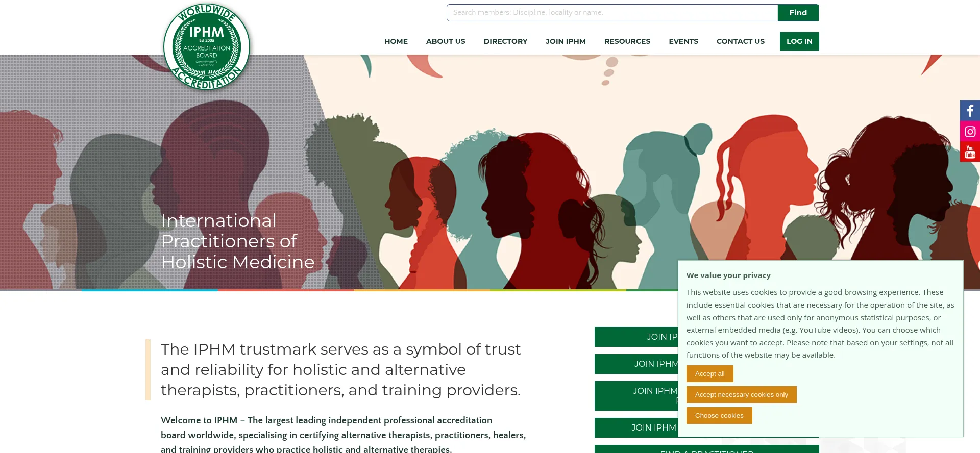Viewport: 980px width, 453px height.
Task: Open the YouTube social icon
Action: point(970,152)
